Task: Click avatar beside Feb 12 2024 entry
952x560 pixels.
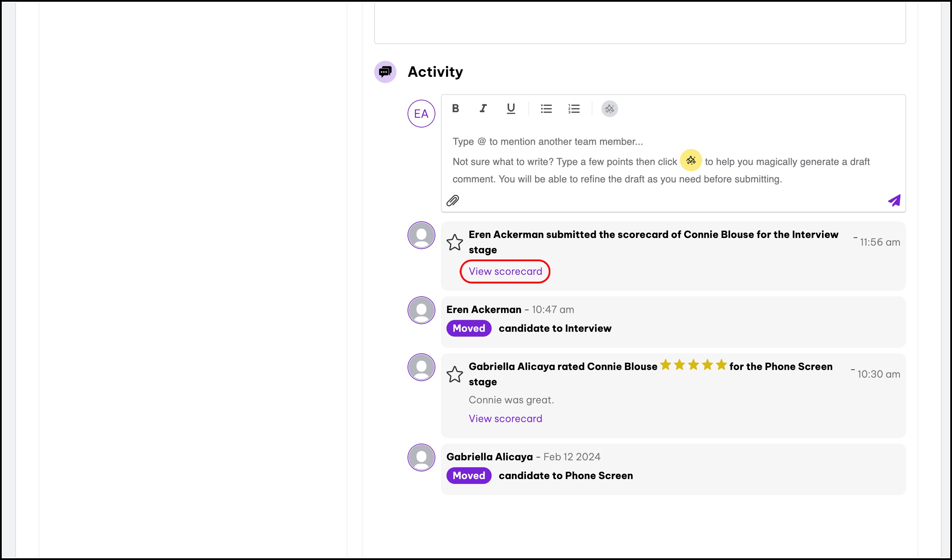Action: [x=421, y=457]
